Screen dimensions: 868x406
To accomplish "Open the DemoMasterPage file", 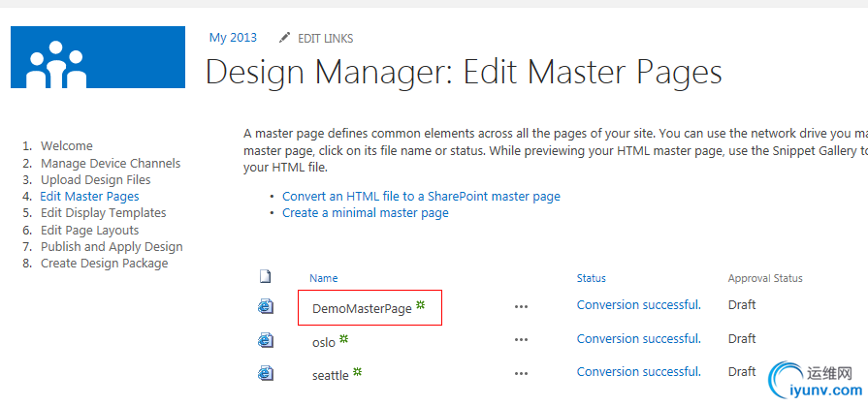I will (x=362, y=309).
